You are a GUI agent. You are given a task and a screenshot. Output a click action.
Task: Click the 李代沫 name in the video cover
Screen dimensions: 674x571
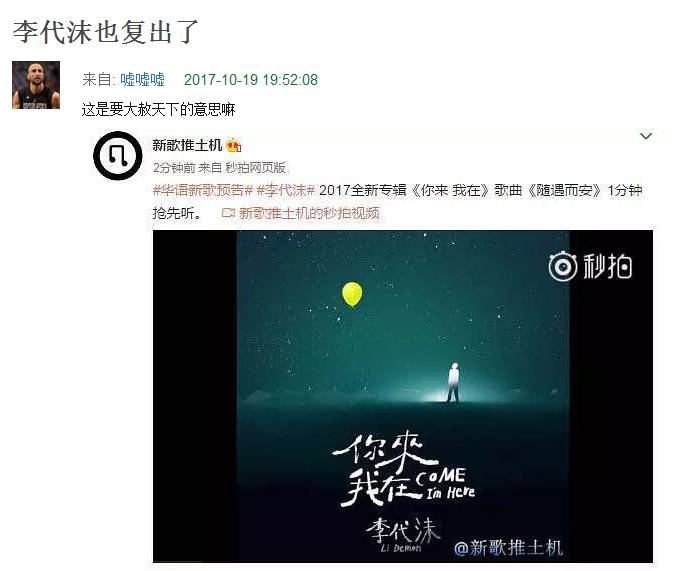[403, 530]
